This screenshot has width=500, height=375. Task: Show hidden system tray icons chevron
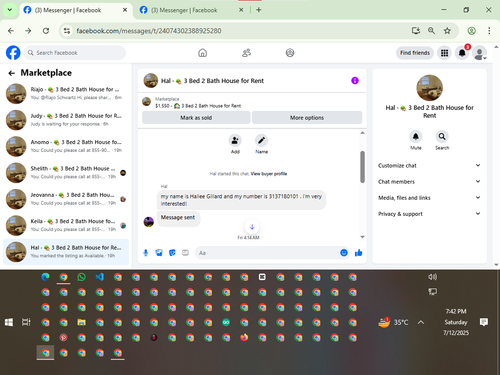click(x=421, y=322)
